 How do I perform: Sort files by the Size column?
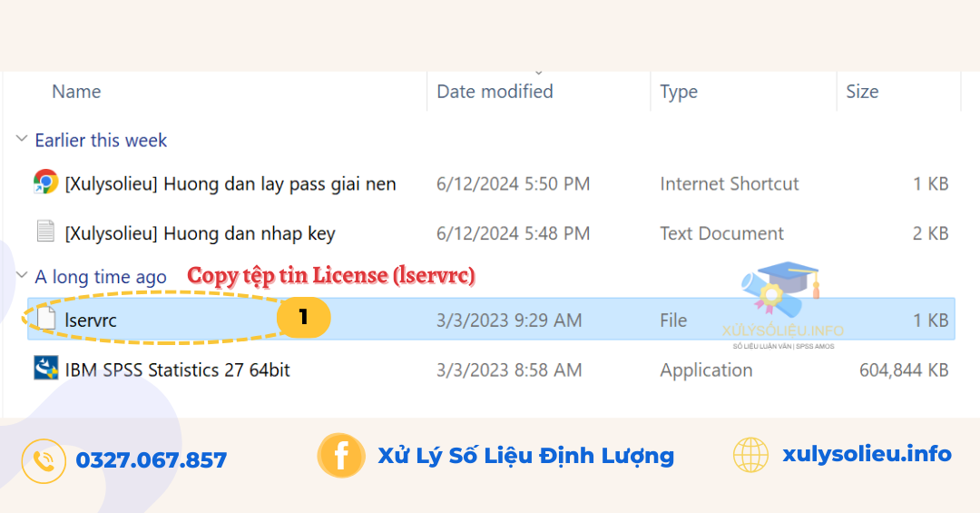click(862, 92)
